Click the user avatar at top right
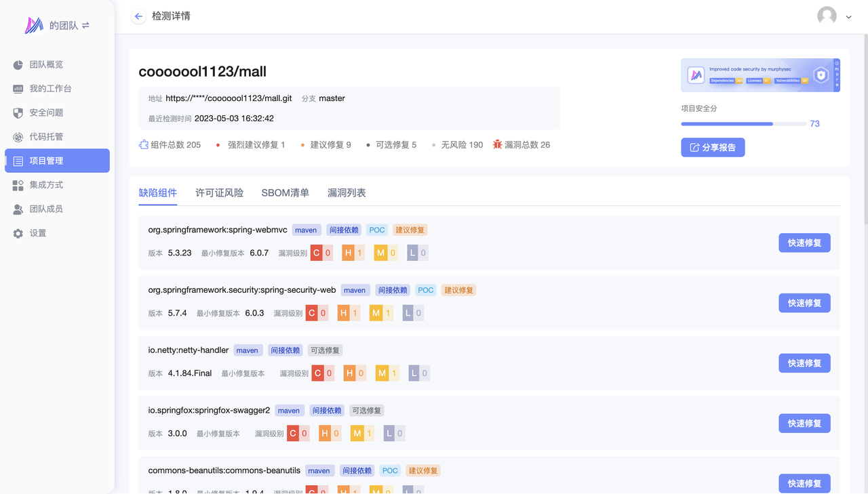Viewport: 868px width, 494px height. (827, 16)
